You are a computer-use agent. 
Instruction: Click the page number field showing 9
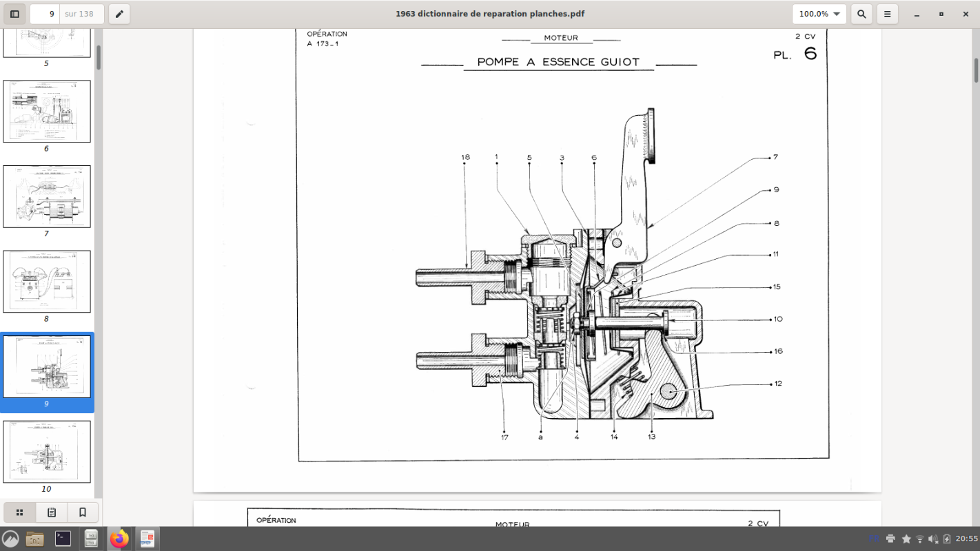pyautogui.click(x=45, y=14)
